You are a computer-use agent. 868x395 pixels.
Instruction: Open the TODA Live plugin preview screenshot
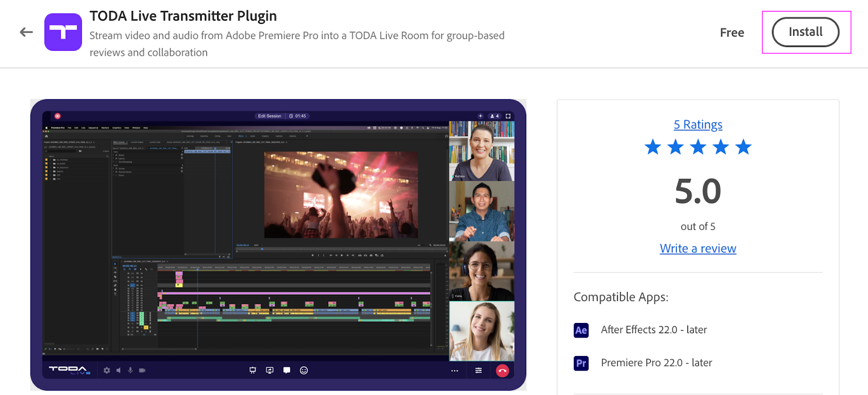278,245
